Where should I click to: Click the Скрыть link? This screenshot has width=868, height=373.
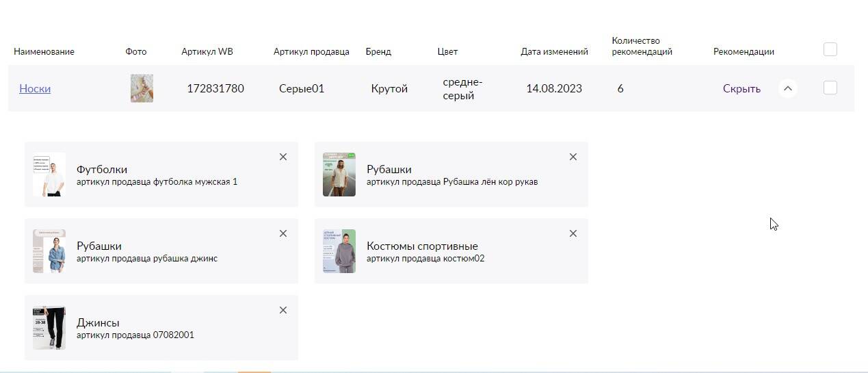741,88
